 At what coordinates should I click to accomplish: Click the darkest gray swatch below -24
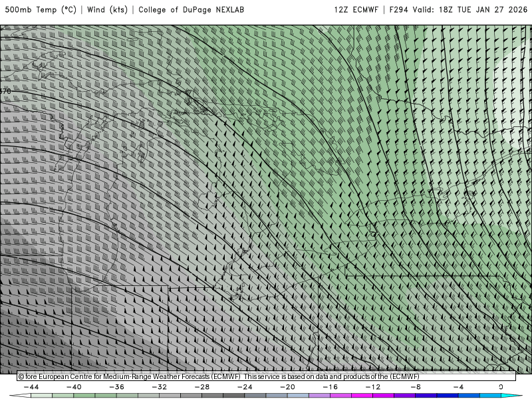(234, 396)
